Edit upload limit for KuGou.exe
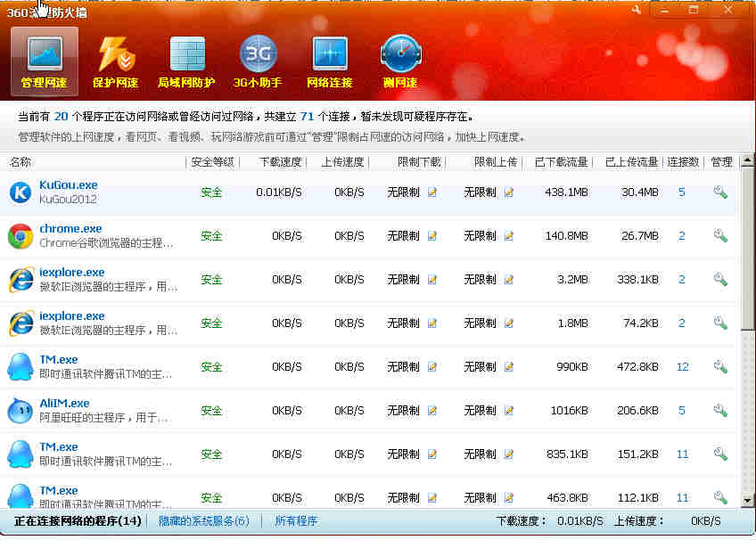The height and width of the screenshot is (540, 756). (509, 192)
